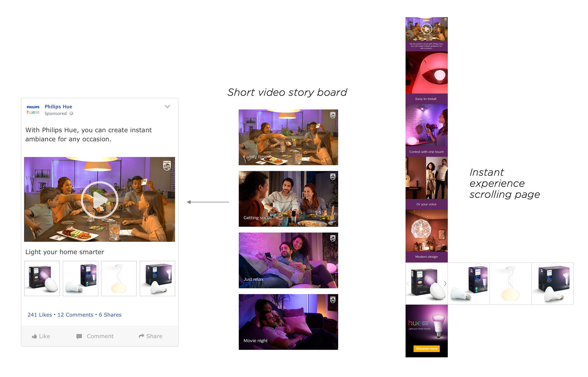Click the Or your voice caption

click(426, 204)
